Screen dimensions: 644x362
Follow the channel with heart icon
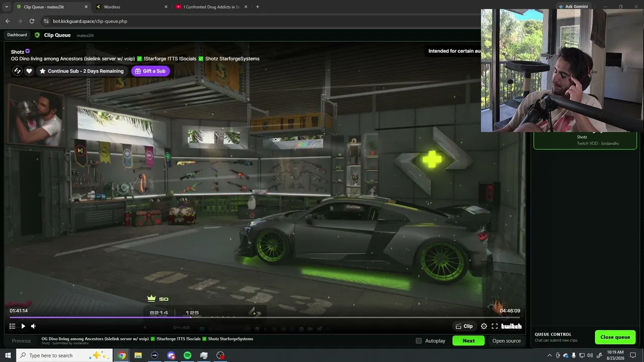[29, 71]
